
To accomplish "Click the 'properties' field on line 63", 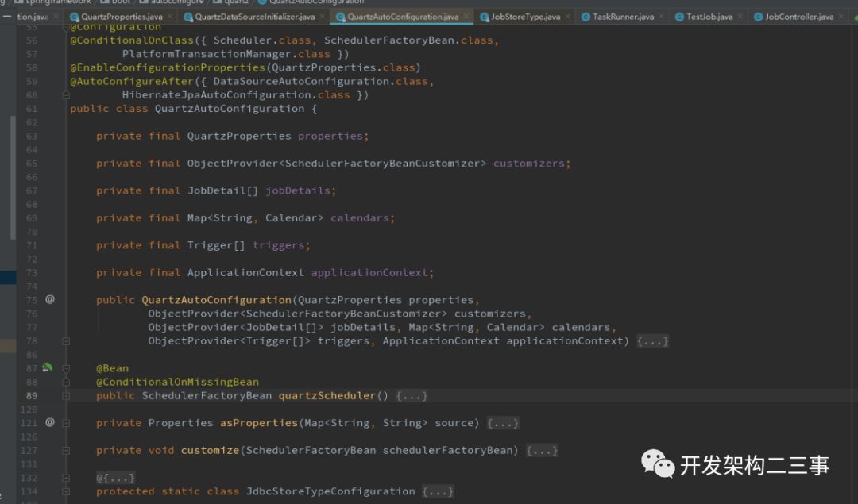I will click(x=330, y=136).
